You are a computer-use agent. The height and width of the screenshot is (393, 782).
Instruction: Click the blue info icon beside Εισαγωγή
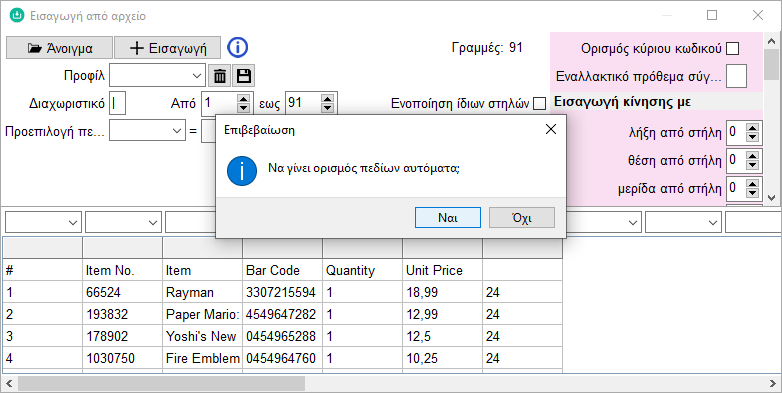point(237,47)
